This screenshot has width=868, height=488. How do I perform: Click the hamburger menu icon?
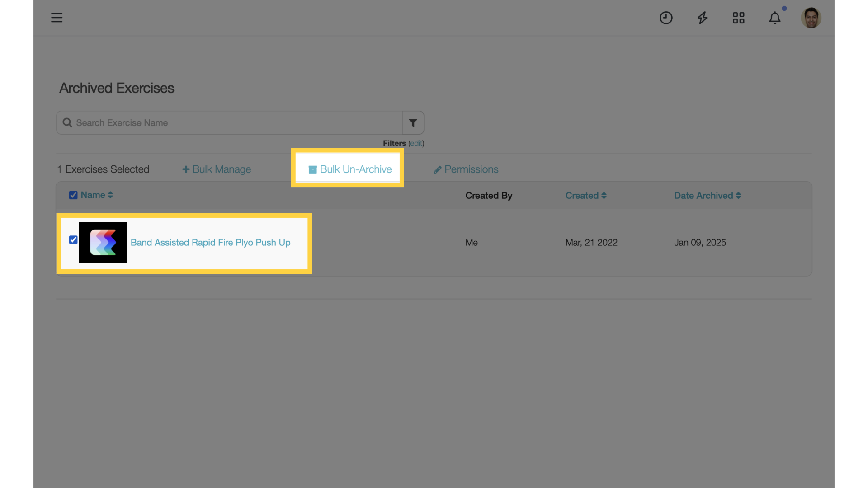[x=57, y=17]
